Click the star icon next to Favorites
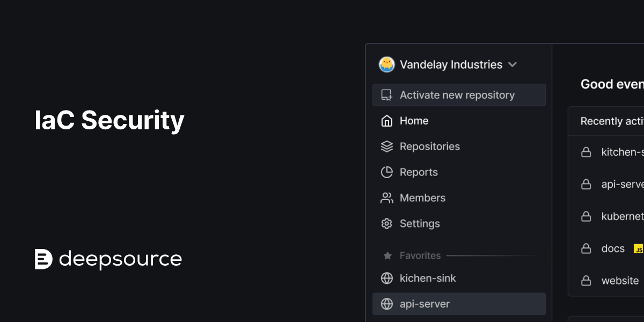 coord(386,255)
